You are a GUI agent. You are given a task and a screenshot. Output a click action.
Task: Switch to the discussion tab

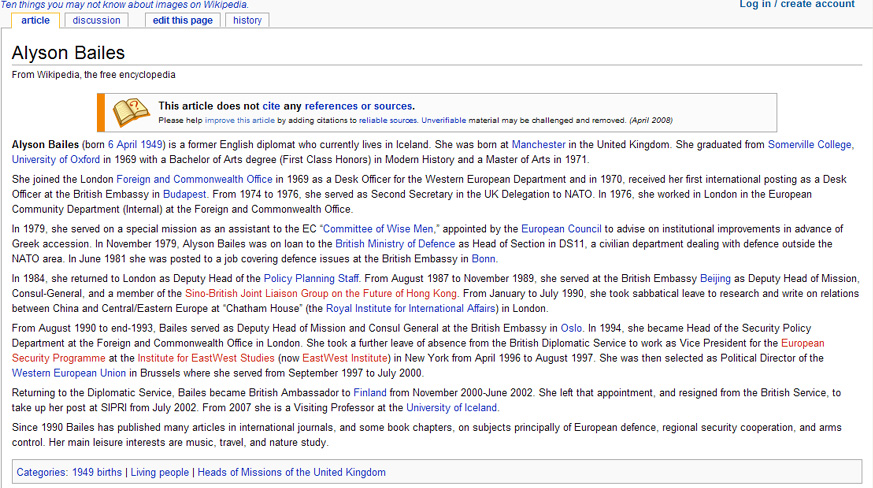[x=96, y=20]
